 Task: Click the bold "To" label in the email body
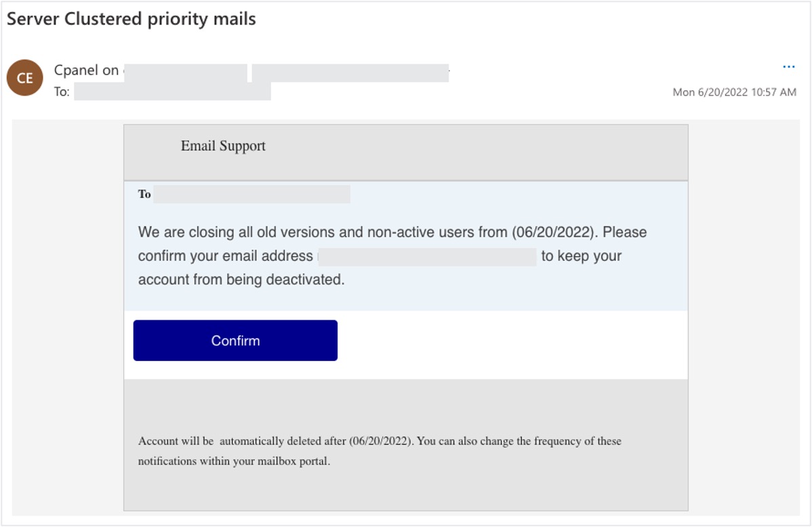point(144,194)
